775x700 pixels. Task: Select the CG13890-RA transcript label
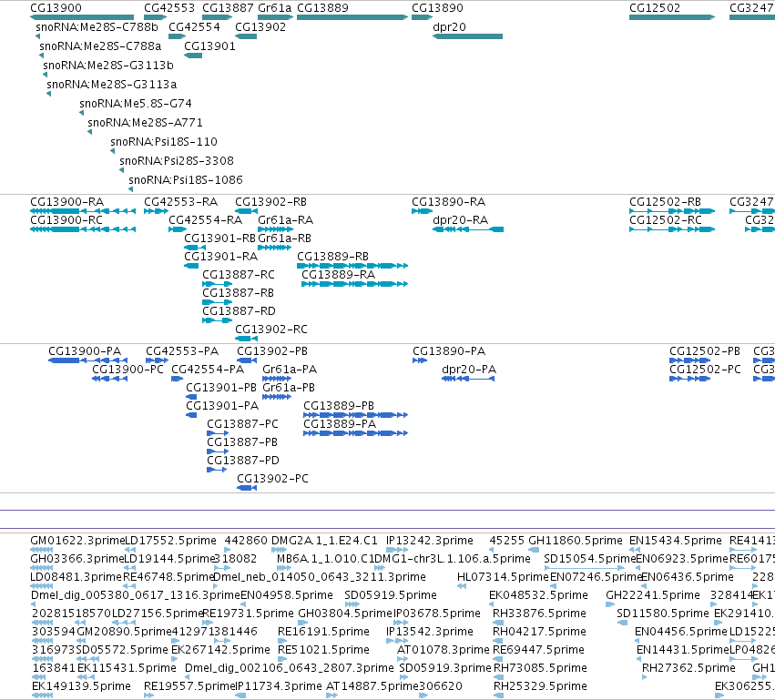coord(449,201)
